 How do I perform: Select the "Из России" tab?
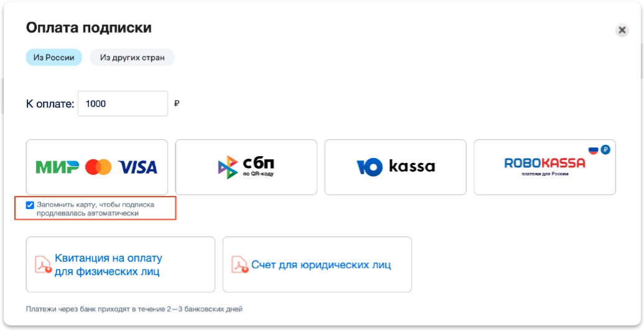point(54,58)
